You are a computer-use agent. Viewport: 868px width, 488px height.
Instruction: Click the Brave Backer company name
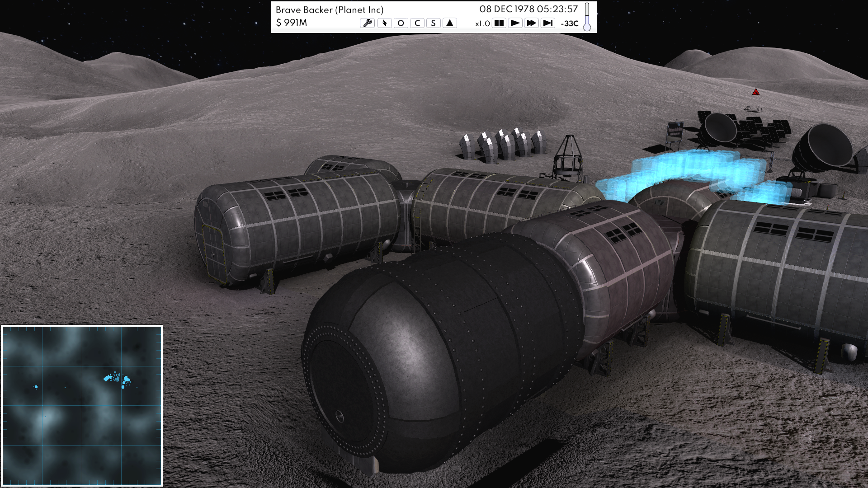click(329, 10)
